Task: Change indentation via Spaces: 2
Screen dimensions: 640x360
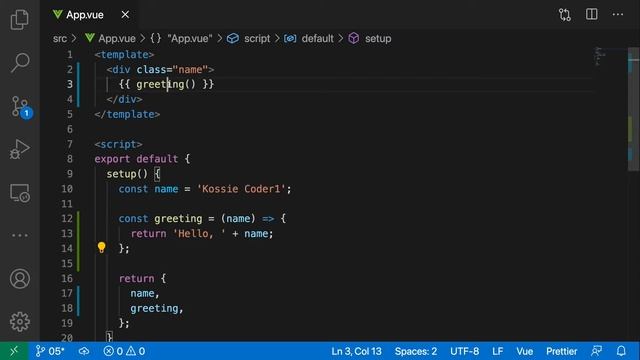Action: 416,351
